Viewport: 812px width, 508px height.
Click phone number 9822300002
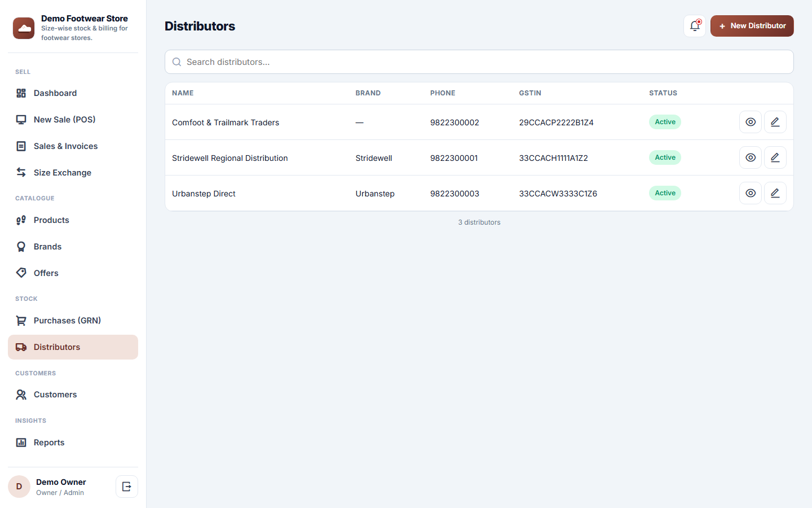454,122
